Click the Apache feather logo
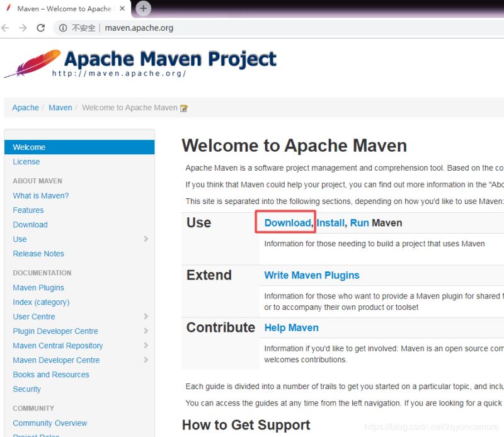This screenshot has width=504, height=437. pyautogui.click(x=33, y=64)
